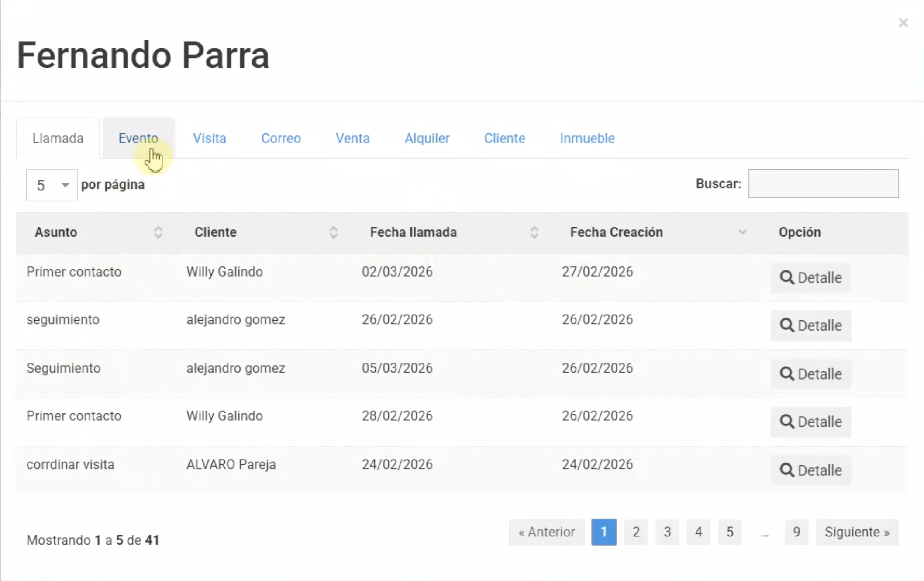Open Detalle for Seguimiento 05/03/2026 call
The image size is (924, 581).
[810, 374]
